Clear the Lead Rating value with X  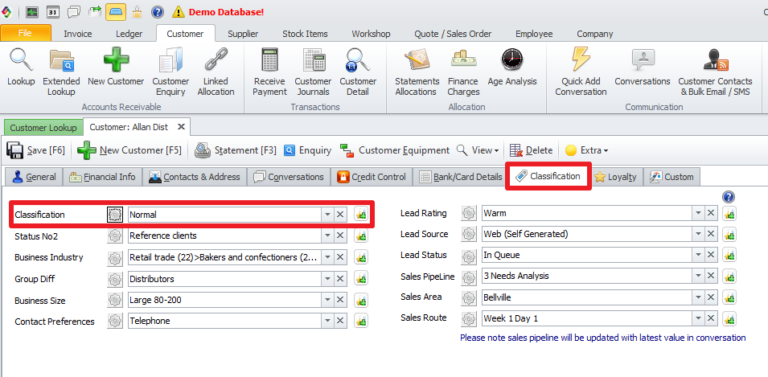tap(711, 213)
